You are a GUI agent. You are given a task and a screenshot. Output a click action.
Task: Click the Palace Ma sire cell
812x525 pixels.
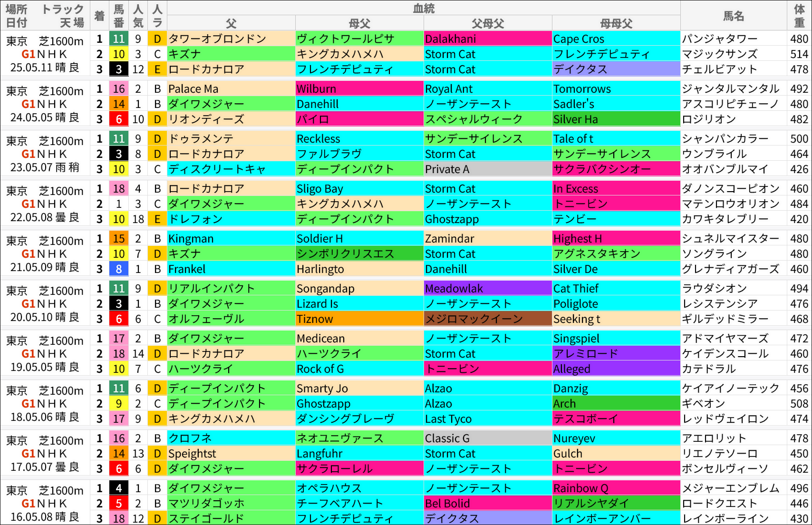231,89
